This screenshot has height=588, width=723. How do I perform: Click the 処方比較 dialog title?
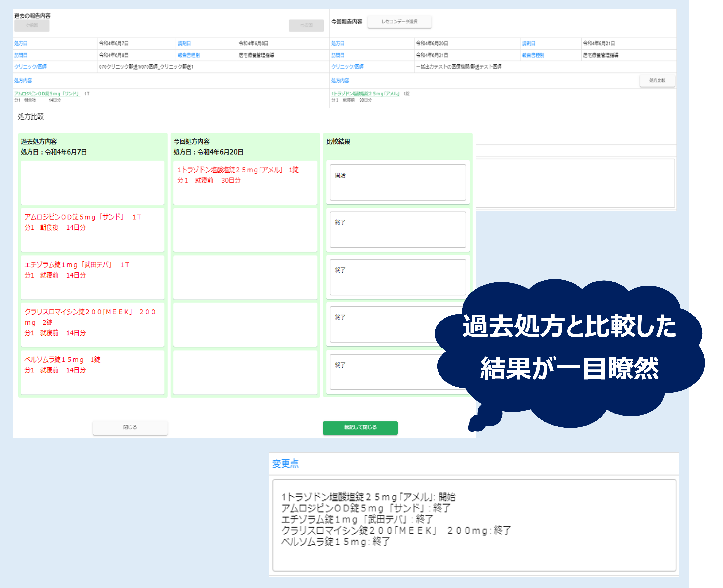coord(31,116)
